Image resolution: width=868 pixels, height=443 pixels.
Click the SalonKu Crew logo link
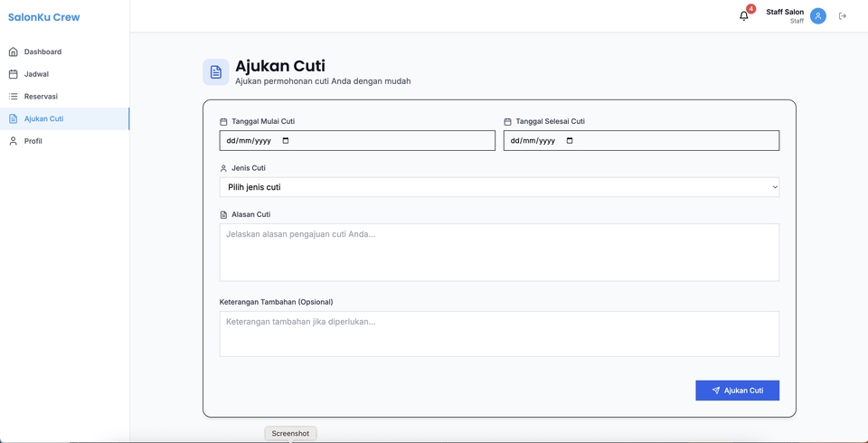click(x=43, y=17)
